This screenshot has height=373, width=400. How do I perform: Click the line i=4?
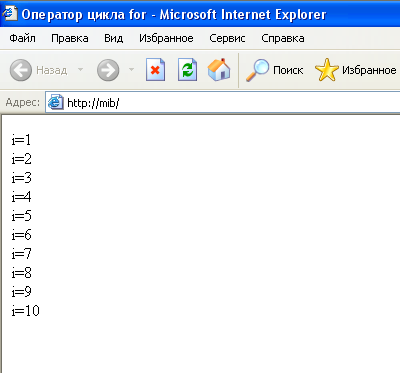22,197
